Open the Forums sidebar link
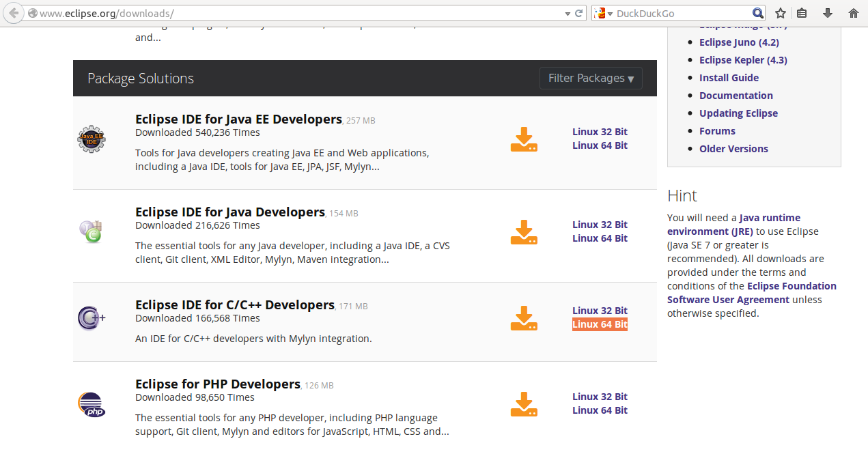Viewport: 868px width, 454px height. [x=717, y=131]
